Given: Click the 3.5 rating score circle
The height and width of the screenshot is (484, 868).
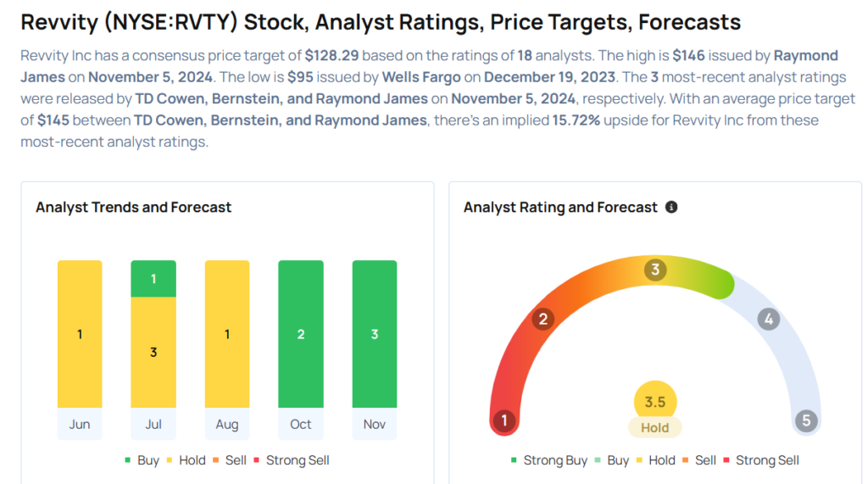Looking at the screenshot, I should point(655,401).
